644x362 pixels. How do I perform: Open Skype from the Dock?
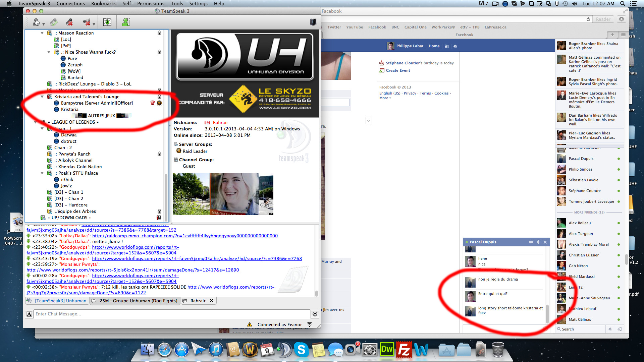click(301, 350)
